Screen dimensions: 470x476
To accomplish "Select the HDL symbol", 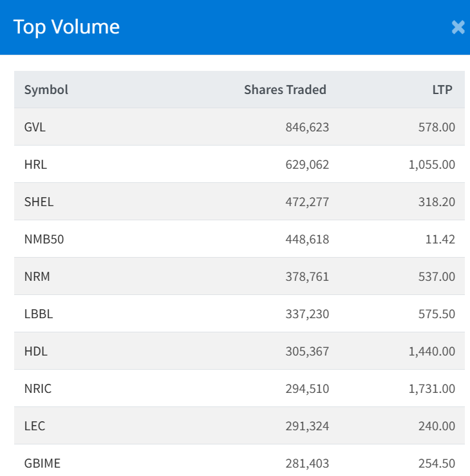I will point(36,351).
